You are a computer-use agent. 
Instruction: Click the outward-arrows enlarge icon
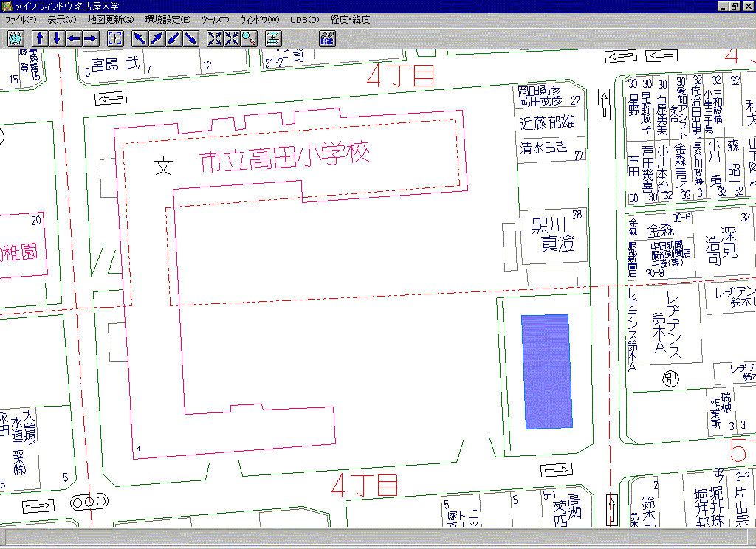(215, 38)
